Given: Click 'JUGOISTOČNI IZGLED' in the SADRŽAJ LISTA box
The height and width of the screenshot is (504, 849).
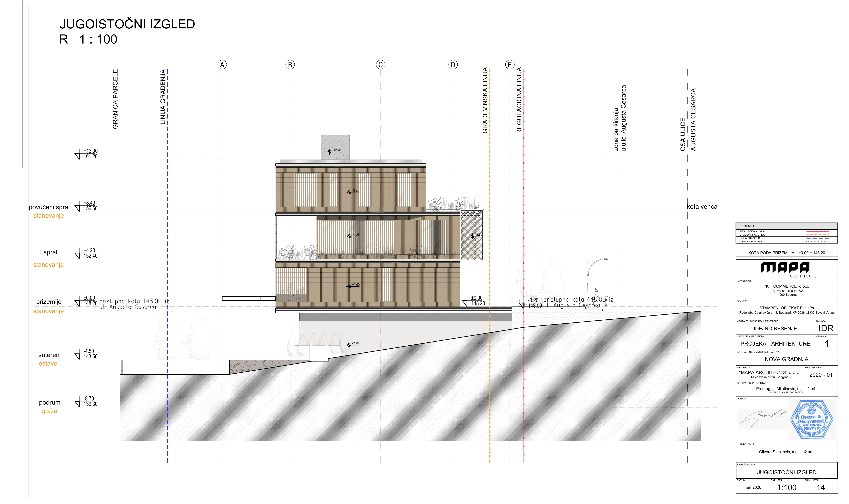Looking at the screenshot, I should click(x=786, y=472).
